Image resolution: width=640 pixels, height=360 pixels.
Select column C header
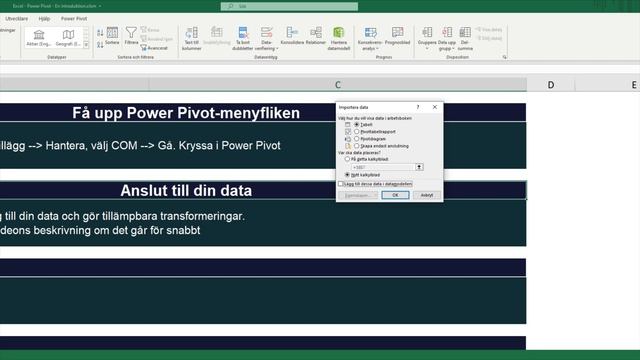tap(338, 85)
